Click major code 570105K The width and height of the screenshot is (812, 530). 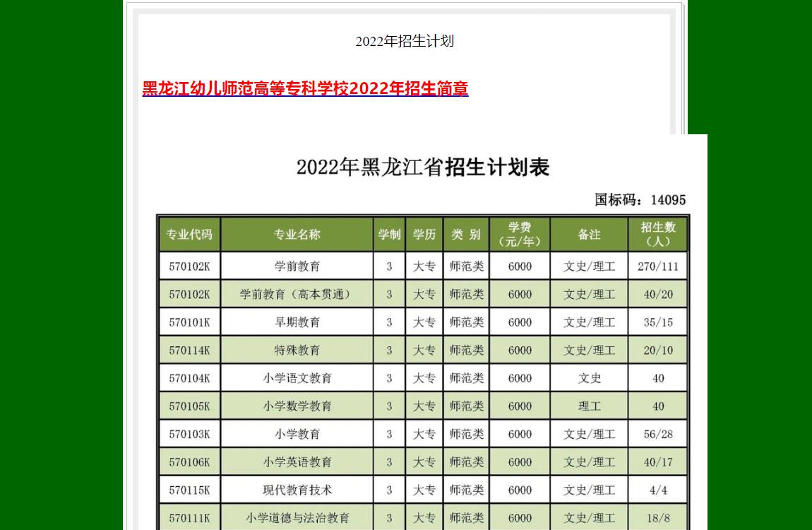(189, 406)
